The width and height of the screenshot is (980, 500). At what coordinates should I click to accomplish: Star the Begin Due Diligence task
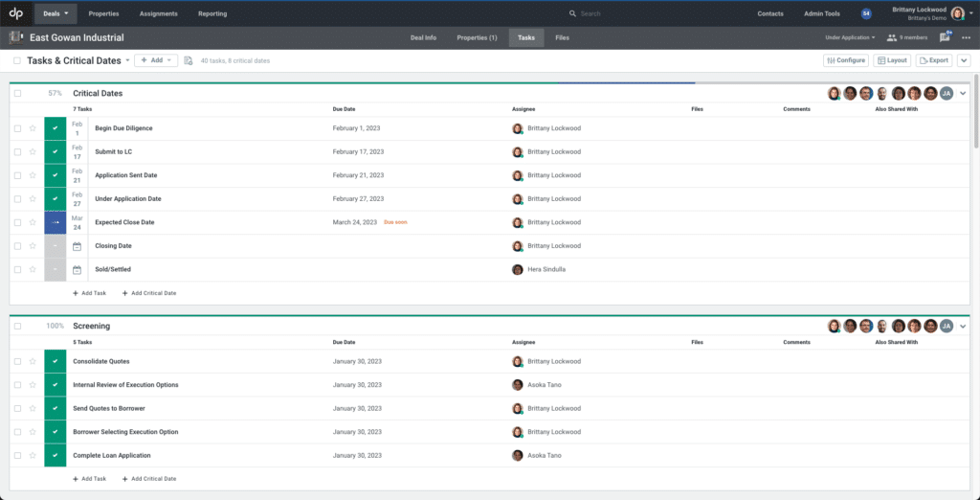pos(33,128)
